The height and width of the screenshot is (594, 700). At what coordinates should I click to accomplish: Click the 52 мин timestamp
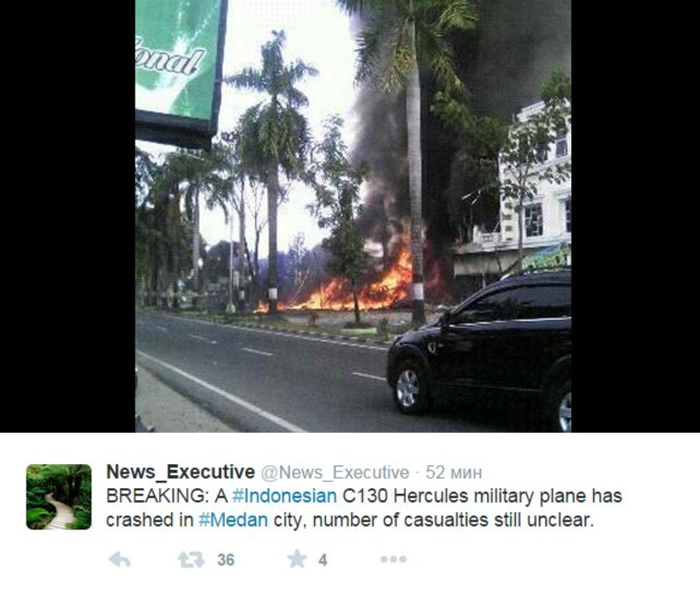tap(453, 472)
